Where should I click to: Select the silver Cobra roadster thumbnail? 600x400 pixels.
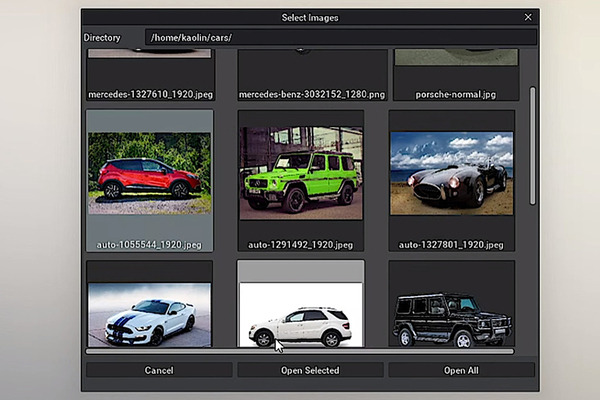coord(451,173)
